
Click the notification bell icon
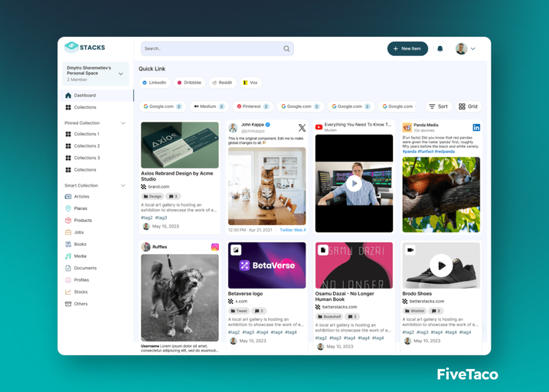440,49
